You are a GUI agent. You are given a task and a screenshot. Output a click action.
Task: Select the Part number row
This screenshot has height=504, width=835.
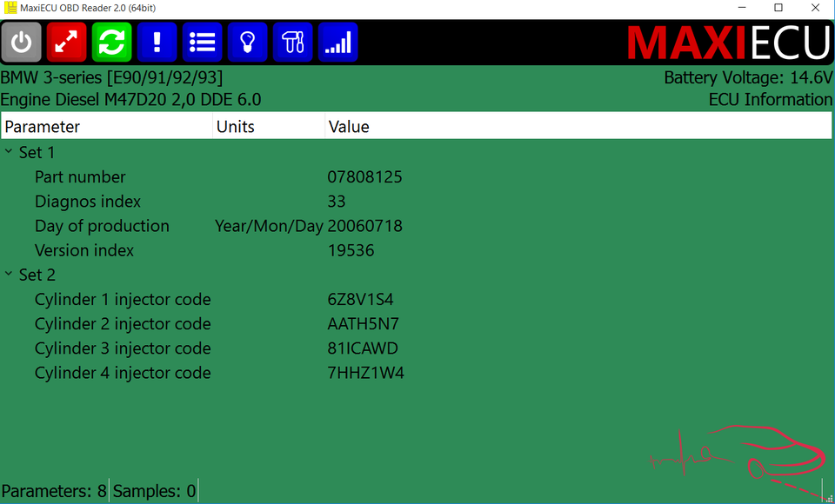click(417, 176)
